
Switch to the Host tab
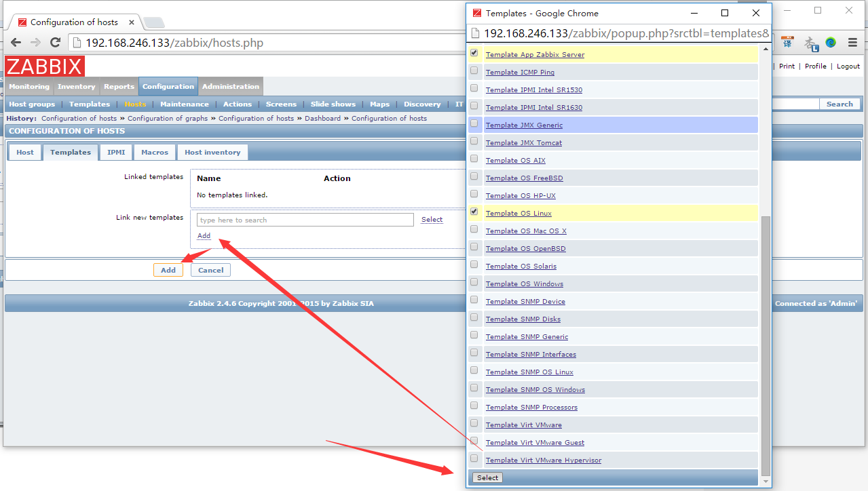[x=25, y=153]
